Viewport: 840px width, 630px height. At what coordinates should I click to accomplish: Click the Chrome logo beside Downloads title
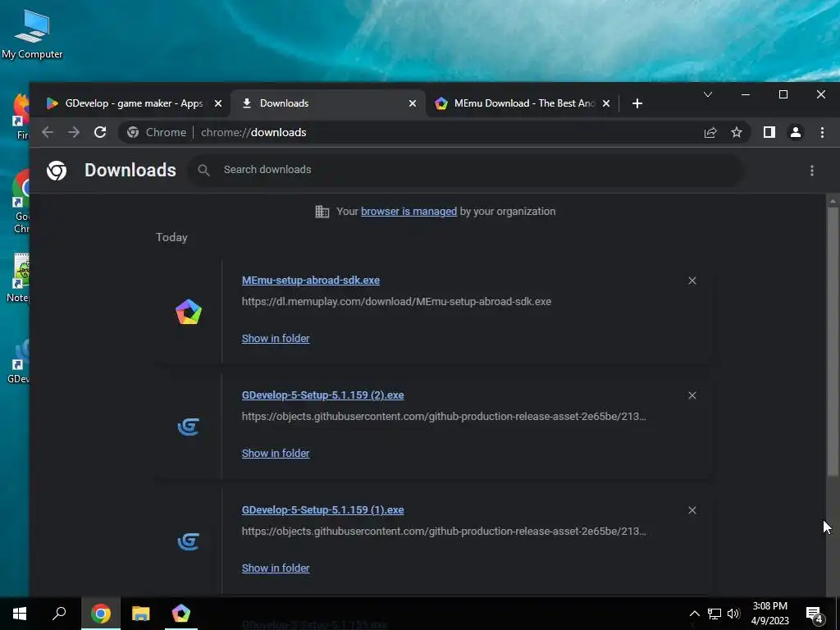pyautogui.click(x=57, y=171)
